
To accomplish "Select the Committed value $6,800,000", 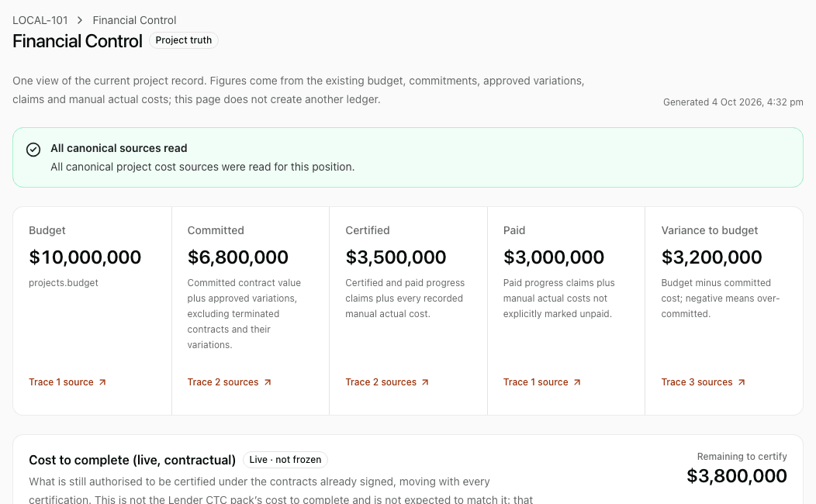I will coord(238,257).
